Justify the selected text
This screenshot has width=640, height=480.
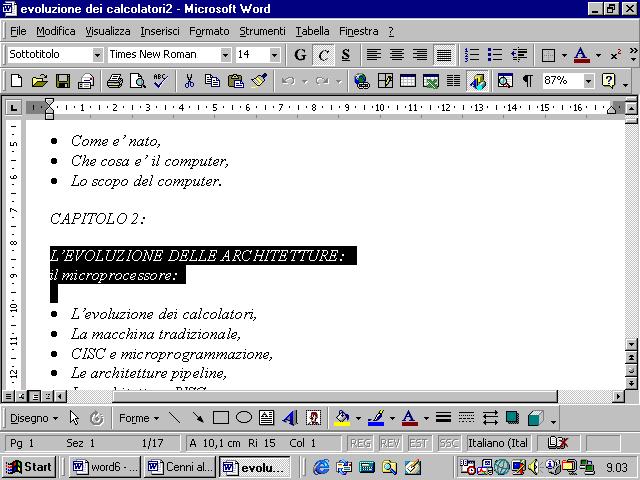click(x=444, y=55)
